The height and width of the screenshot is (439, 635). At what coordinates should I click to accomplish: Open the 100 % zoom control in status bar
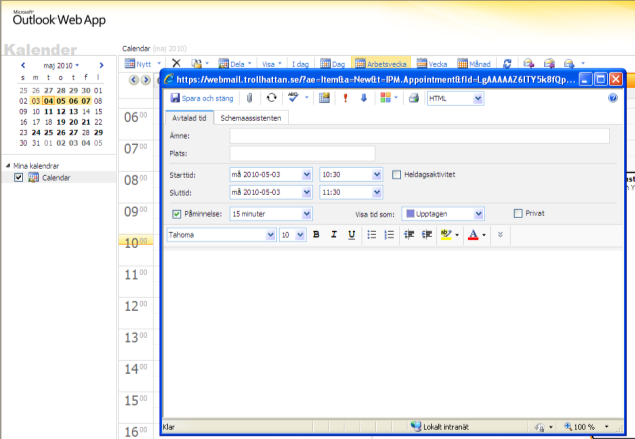(x=586, y=427)
